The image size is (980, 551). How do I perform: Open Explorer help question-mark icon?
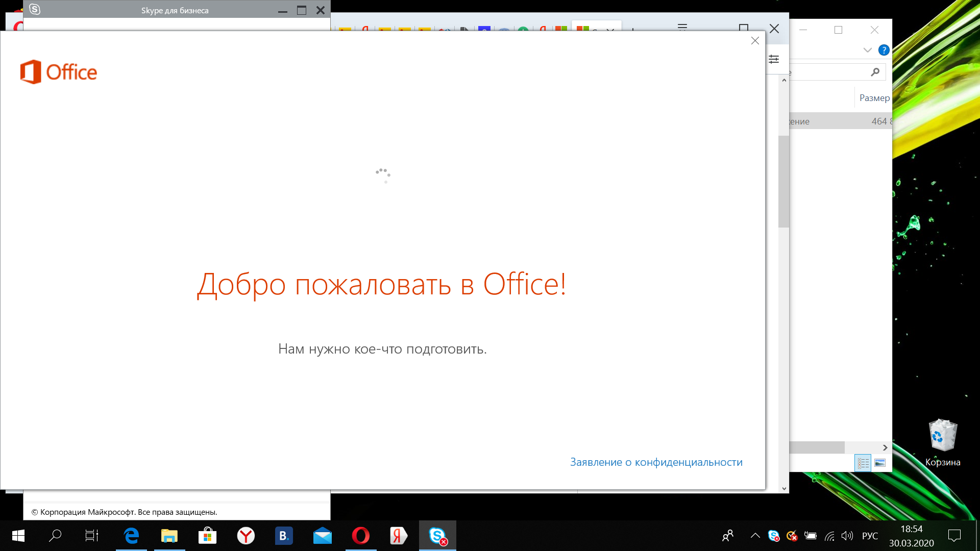[884, 50]
